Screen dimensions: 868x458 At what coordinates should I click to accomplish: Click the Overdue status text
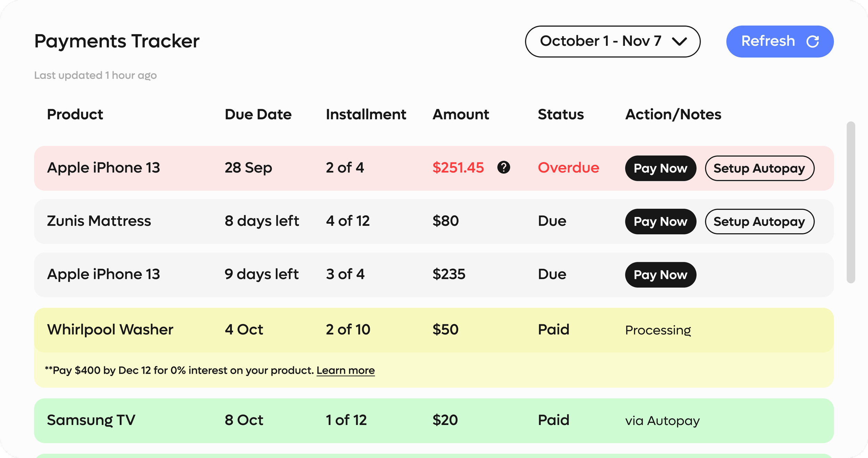568,168
